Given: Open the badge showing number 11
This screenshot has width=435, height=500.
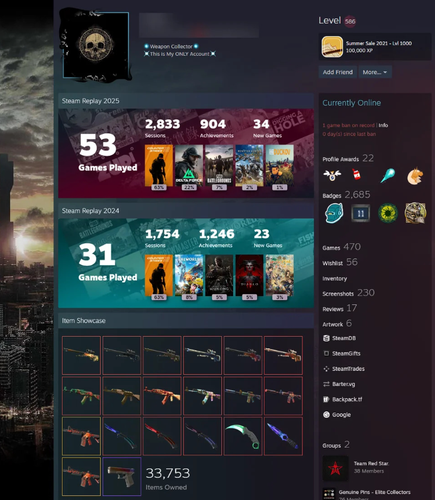Looking at the screenshot, I should (361, 213).
